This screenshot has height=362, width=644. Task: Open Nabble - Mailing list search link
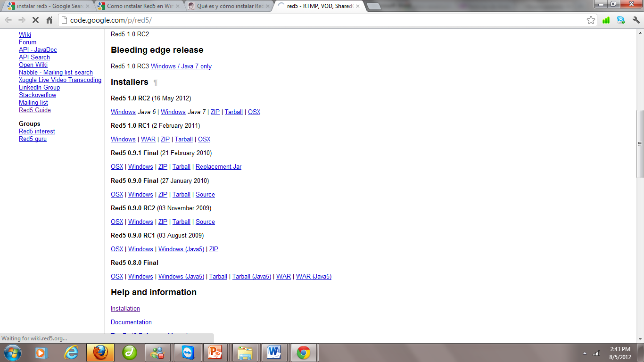[56, 72]
